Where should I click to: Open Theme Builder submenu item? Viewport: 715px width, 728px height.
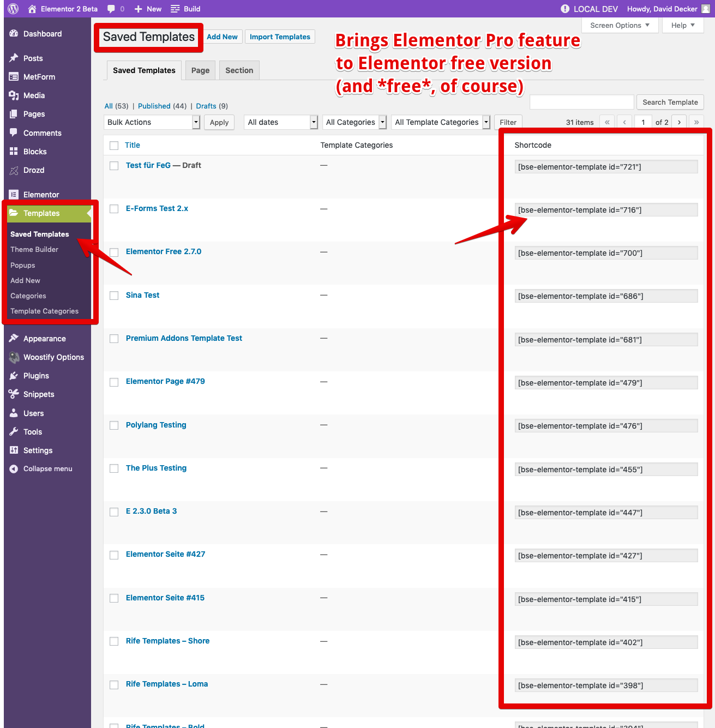[34, 249]
